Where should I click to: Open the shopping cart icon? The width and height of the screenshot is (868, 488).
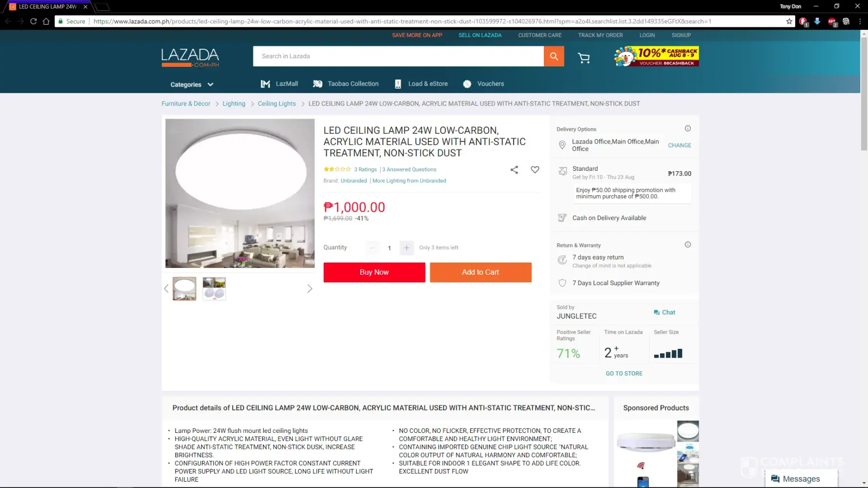583,58
